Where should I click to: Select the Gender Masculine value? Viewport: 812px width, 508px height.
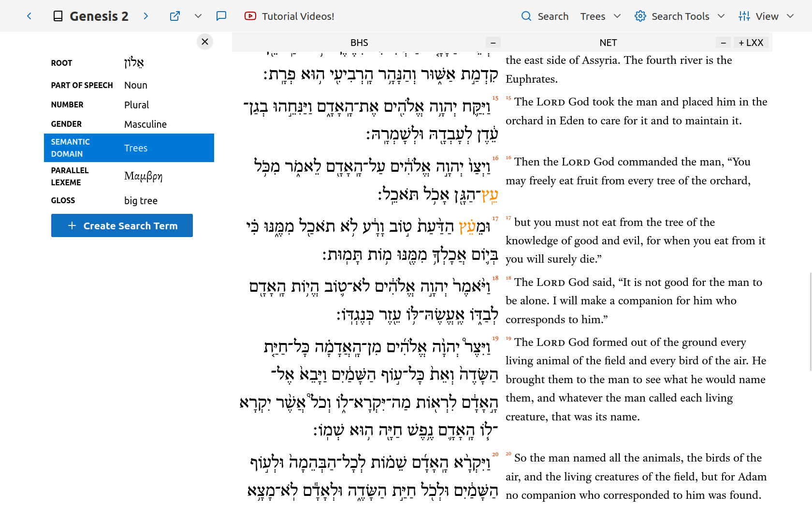tap(145, 124)
